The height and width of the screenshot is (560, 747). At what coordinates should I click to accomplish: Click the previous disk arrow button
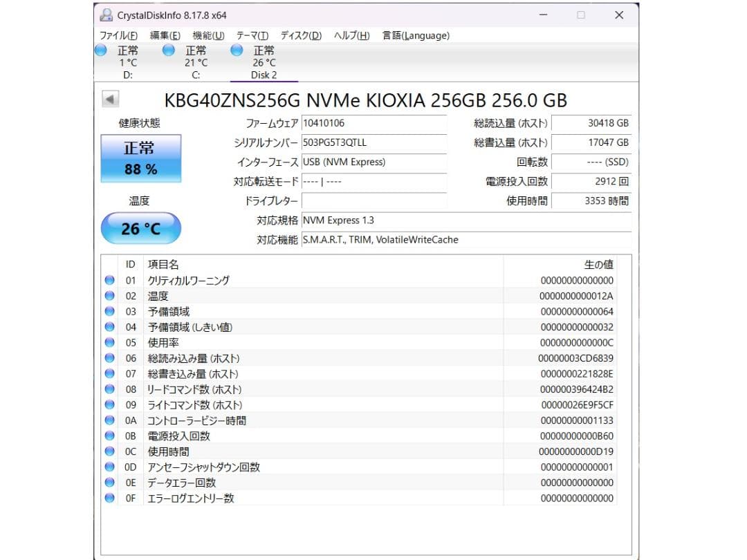(x=110, y=100)
